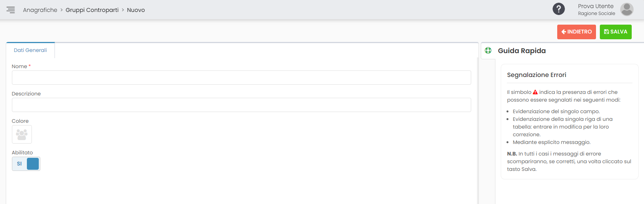
Task: Focus the Descrizione input field
Action: [x=241, y=105]
